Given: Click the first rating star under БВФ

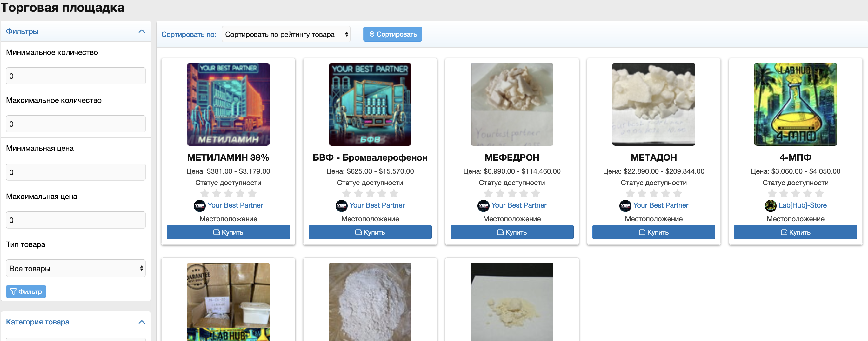Looking at the screenshot, I should (x=346, y=194).
